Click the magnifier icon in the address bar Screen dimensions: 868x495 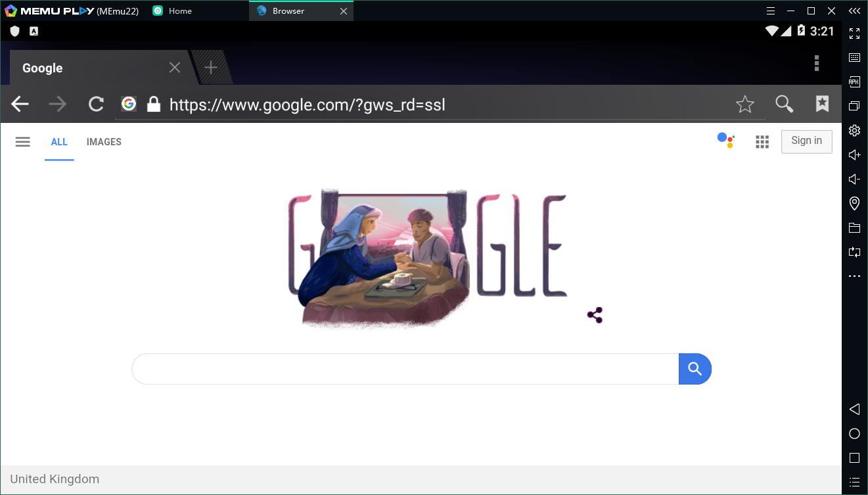pyautogui.click(x=784, y=104)
